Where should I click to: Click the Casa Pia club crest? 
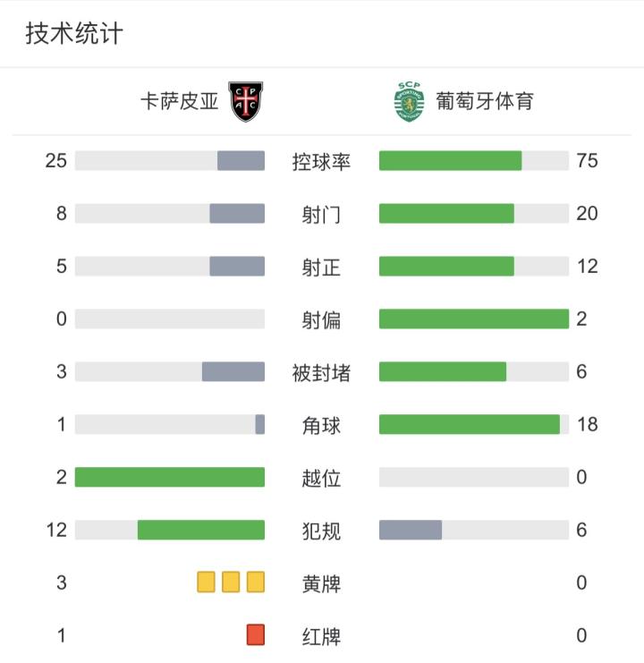pos(245,102)
